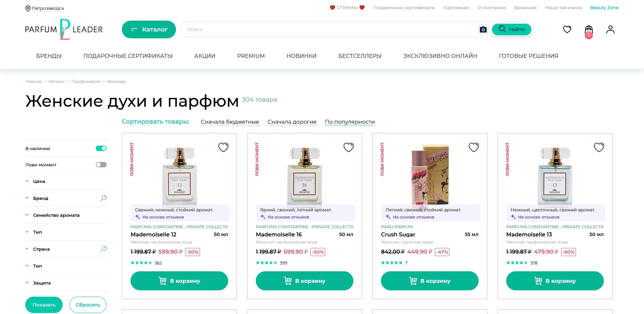Open country search magnifier in Страна filter
Screen dimensions: 644x314
pyautogui.click(x=103, y=249)
